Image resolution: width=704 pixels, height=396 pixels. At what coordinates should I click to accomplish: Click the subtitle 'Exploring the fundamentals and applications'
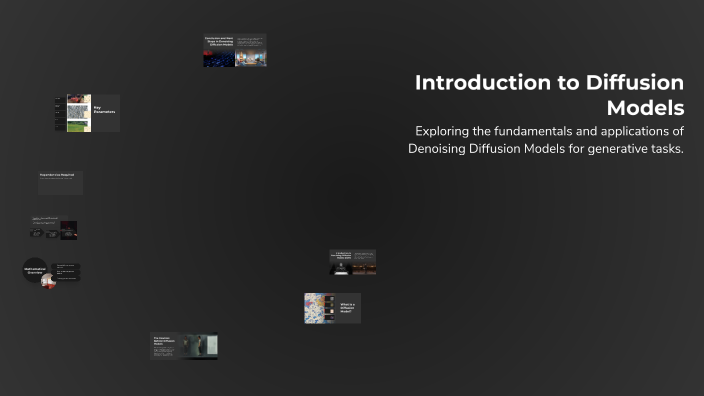[546, 140]
